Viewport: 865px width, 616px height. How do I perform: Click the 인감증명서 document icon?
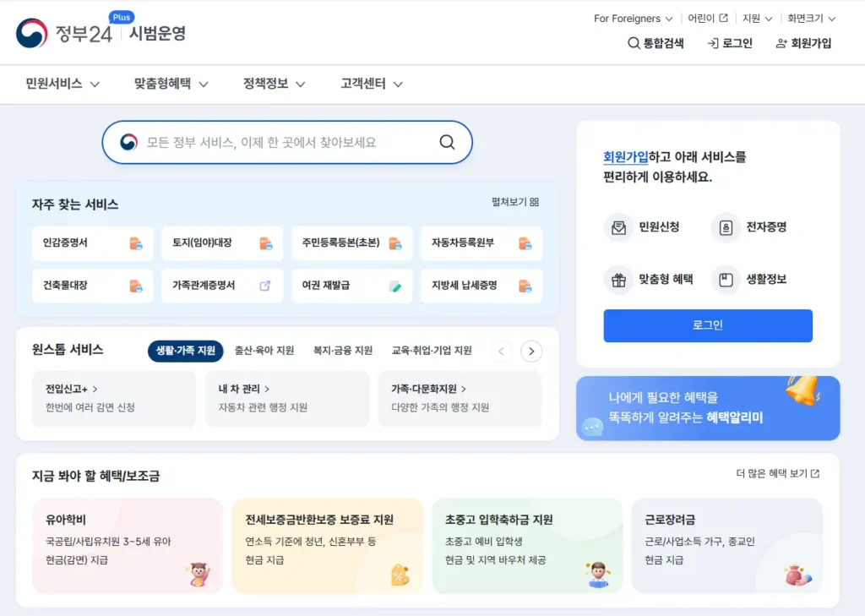[x=137, y=243]
